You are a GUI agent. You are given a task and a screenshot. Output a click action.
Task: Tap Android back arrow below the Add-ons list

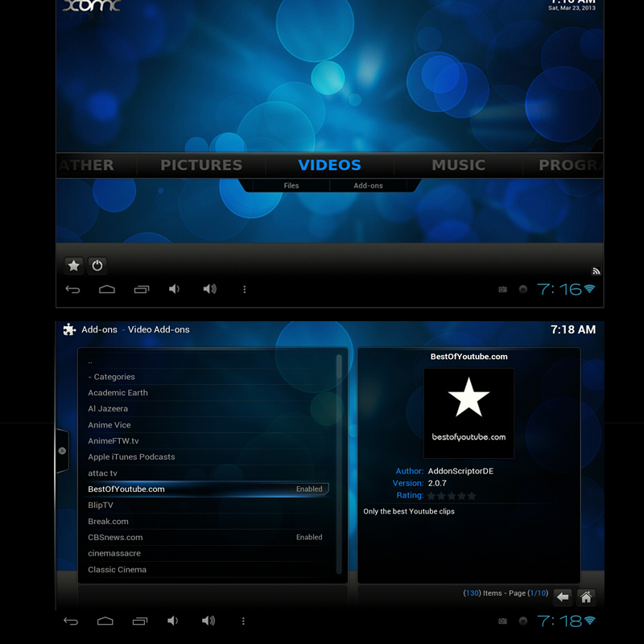[x=71, y=621]
